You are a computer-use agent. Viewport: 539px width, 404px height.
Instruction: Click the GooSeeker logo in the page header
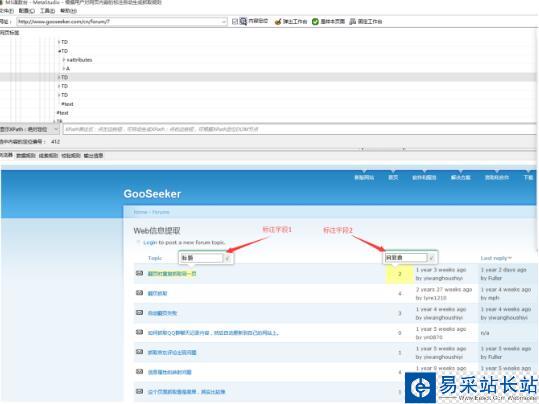click(x=152, y=194)
